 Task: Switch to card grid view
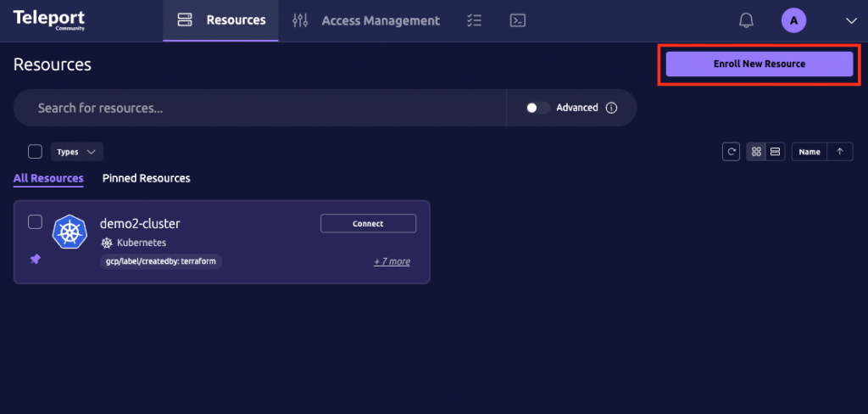tap(756, 151)
